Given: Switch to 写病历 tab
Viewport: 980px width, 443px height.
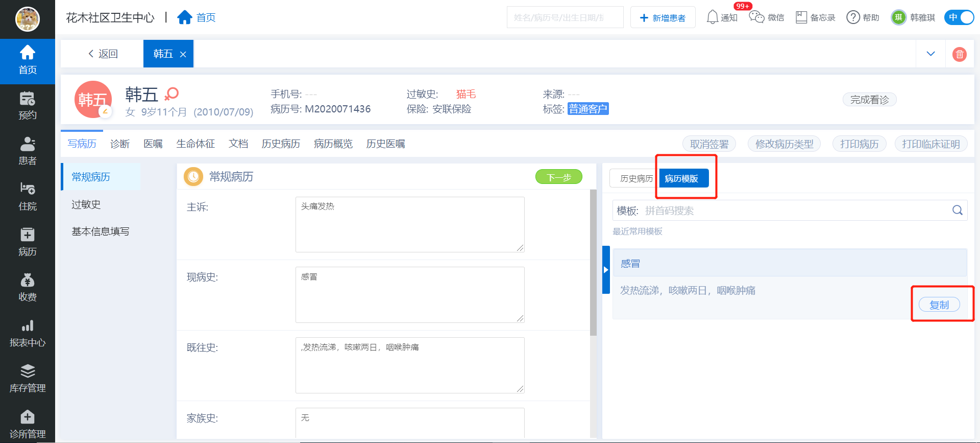Looking at the screenshot, I should (82, 144).
